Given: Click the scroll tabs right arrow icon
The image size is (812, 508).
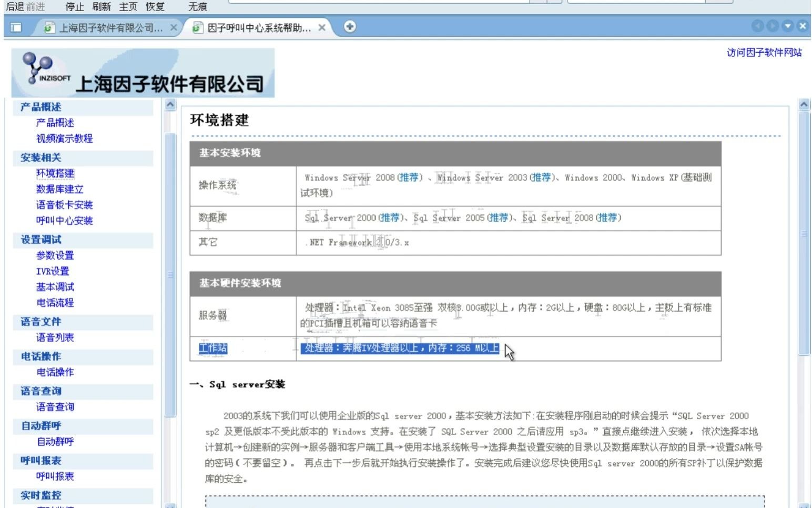Looking at the screenshot, I should click(x=773, y=26).
